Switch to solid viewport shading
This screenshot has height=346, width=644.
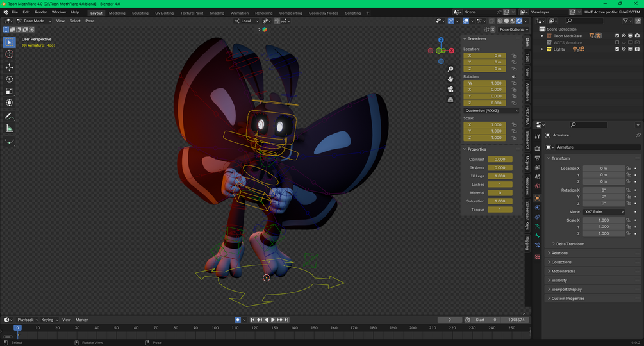(506, 21)
